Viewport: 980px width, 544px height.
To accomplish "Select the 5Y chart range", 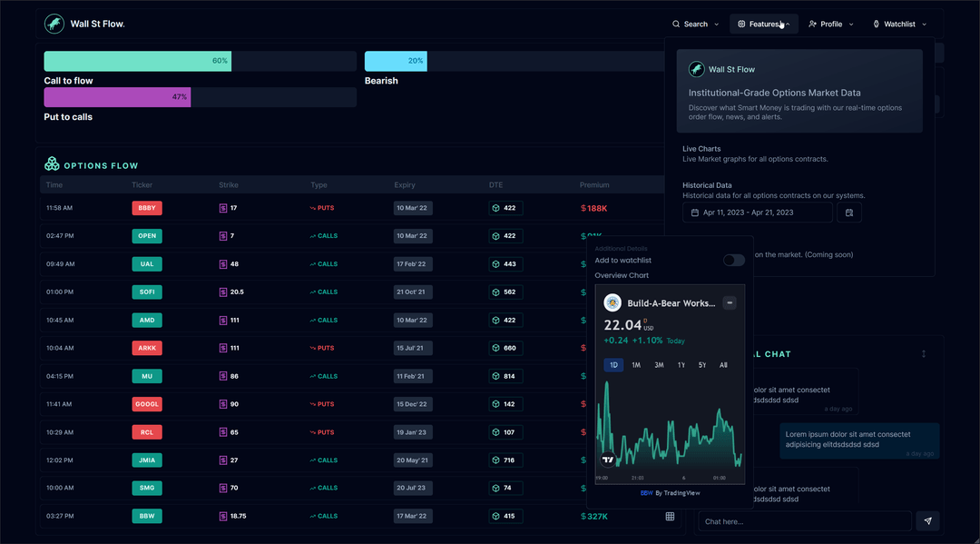I will [x=702, y=365].
